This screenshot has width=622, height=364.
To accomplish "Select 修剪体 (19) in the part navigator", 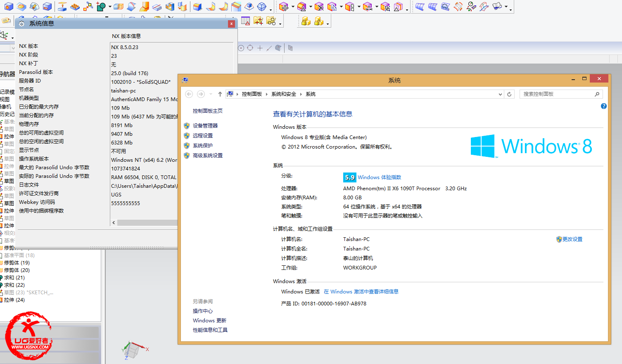I will 17,263.
